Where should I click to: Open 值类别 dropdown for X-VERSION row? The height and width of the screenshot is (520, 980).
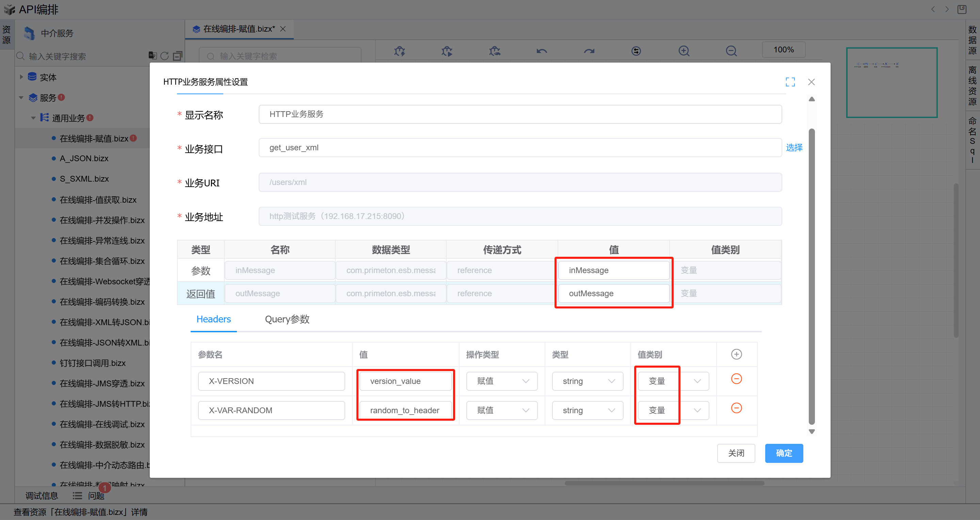[x=673, y=381]
